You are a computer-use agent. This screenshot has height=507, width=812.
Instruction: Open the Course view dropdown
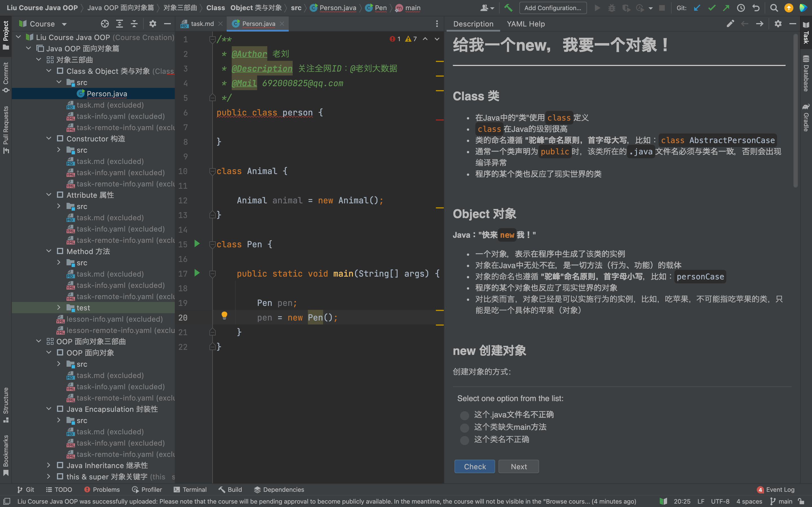[x=64, y=24]
